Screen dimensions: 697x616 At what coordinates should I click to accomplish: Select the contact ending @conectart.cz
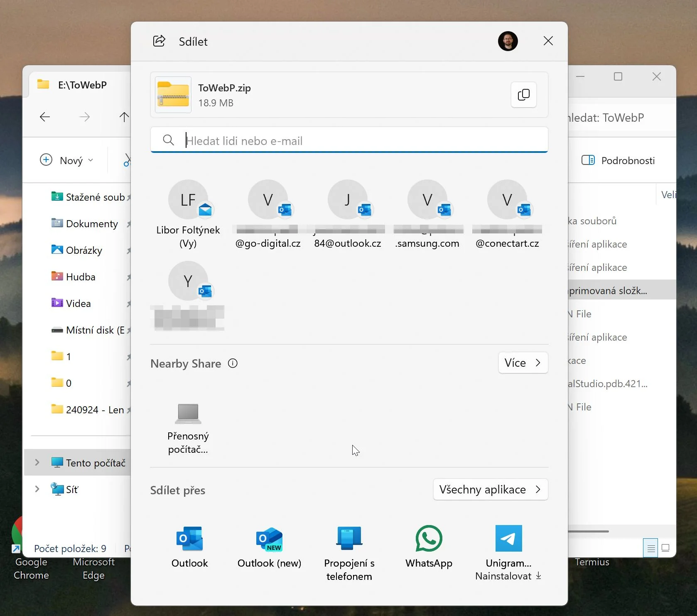coord(507,214)
